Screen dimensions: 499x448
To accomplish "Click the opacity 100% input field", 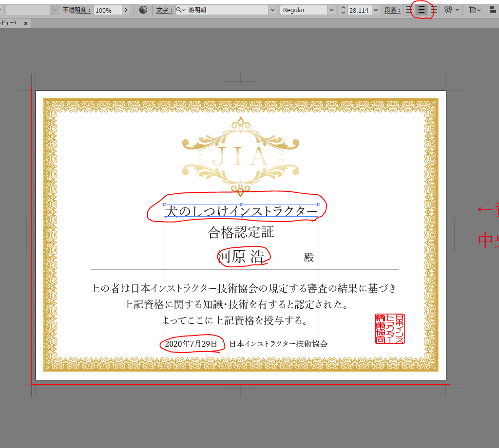I will 107,10.
